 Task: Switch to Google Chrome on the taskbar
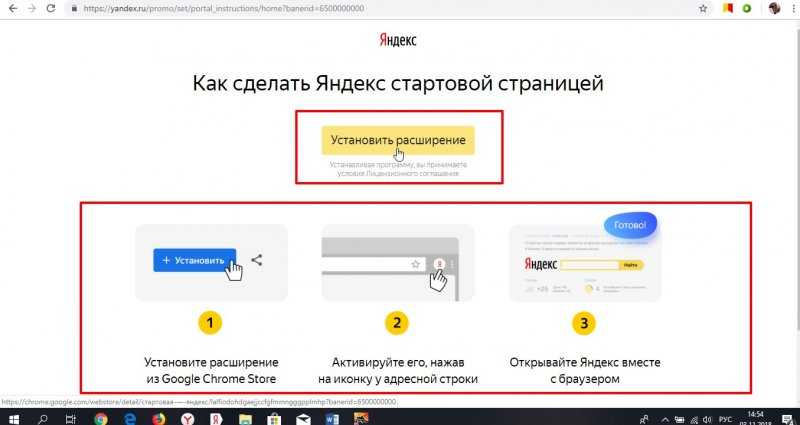[x=101, y=419]
